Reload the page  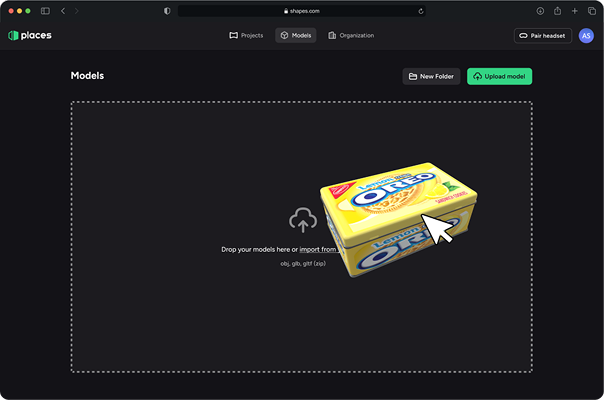click(421, 11)
